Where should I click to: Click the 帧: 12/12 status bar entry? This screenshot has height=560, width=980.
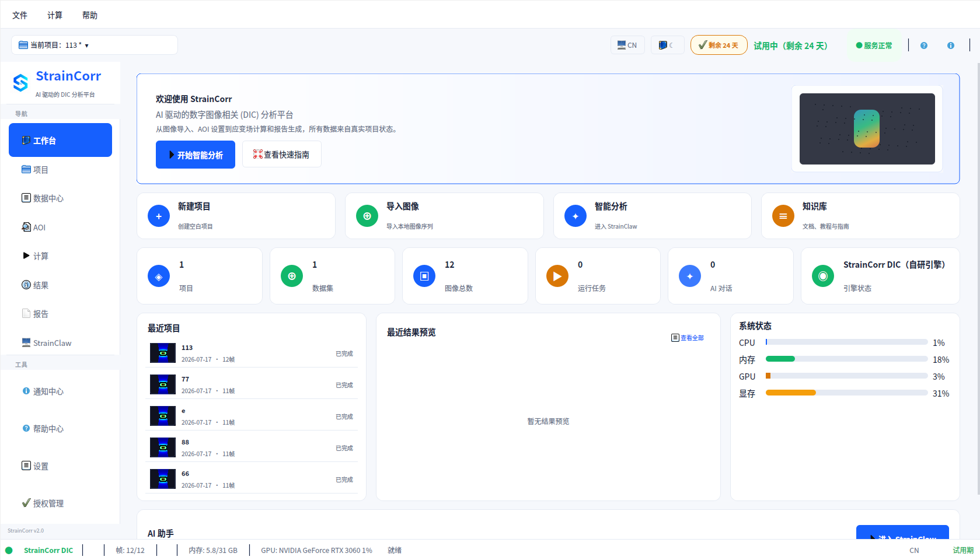pos(130,550)
